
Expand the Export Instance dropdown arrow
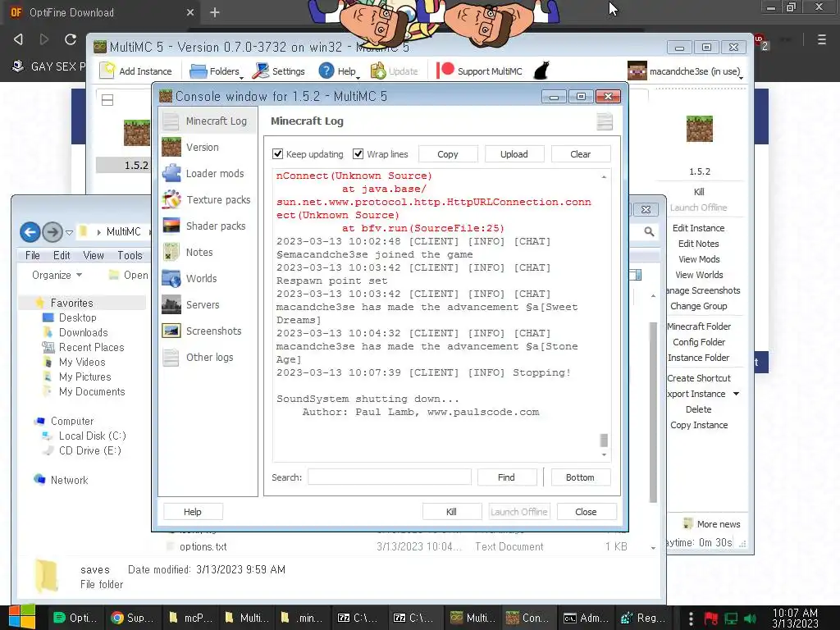[736, 394]
